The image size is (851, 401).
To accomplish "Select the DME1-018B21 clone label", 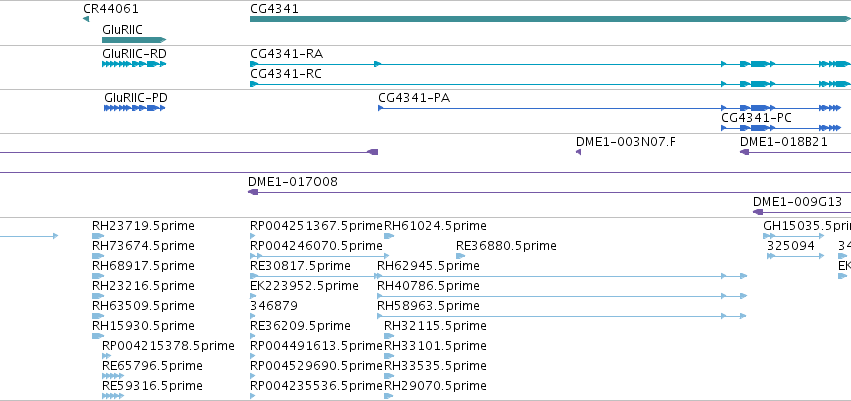I will coord(784,142).
